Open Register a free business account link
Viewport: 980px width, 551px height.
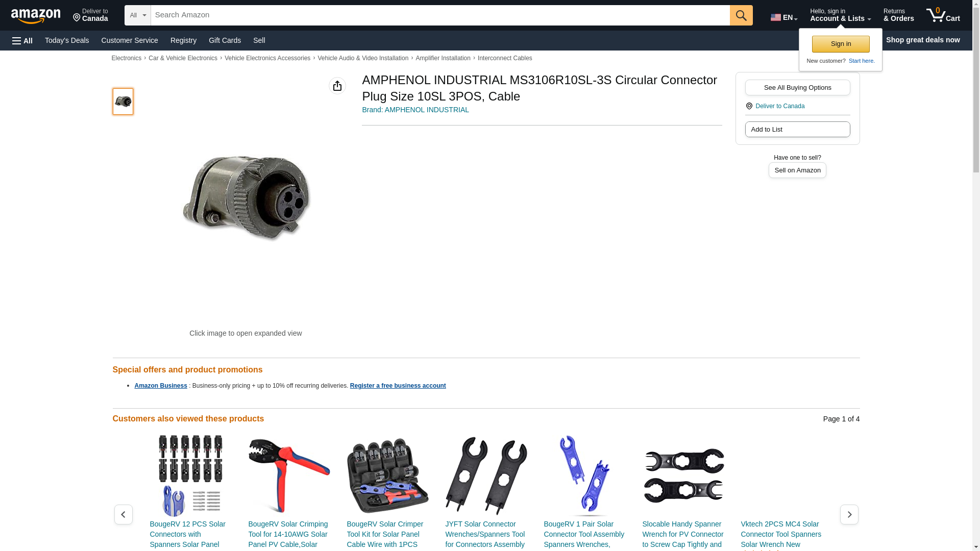[398, 386]
